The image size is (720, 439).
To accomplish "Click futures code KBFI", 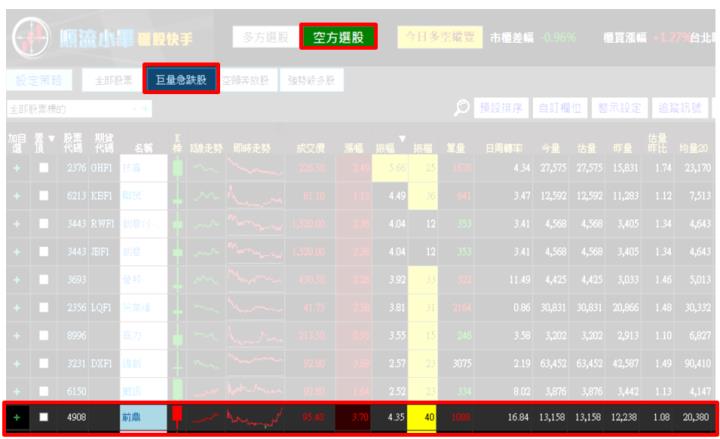I will tap(101, 196).
